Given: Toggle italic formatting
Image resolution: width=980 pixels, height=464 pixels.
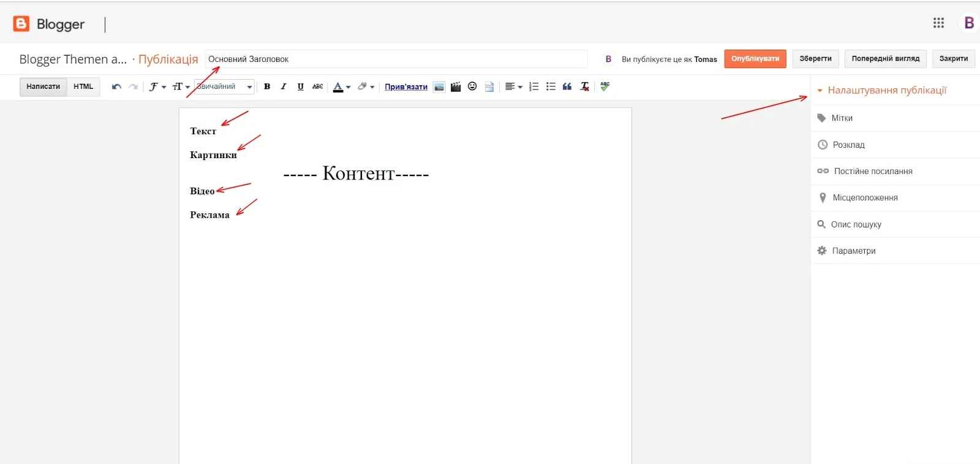Looking at the screenshot, I should (x=284, y=86).
